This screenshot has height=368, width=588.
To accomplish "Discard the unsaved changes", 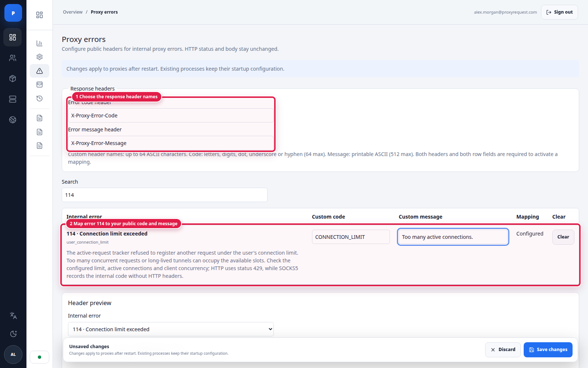I will (503, 350).
